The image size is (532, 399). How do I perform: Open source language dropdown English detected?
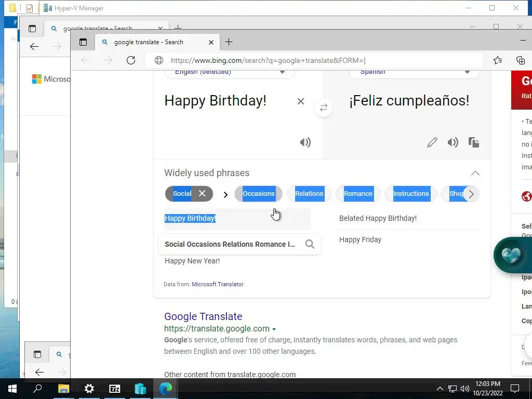tap(229, 72)
